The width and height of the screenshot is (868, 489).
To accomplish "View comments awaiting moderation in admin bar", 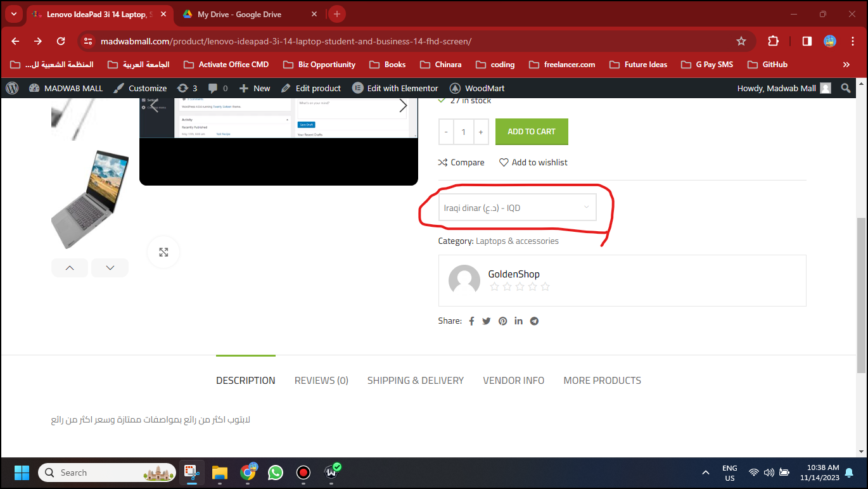I will click(x=218, y=88).
